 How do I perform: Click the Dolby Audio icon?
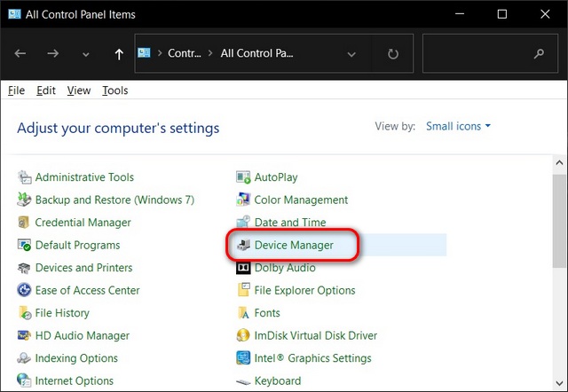tap(243, 268)
